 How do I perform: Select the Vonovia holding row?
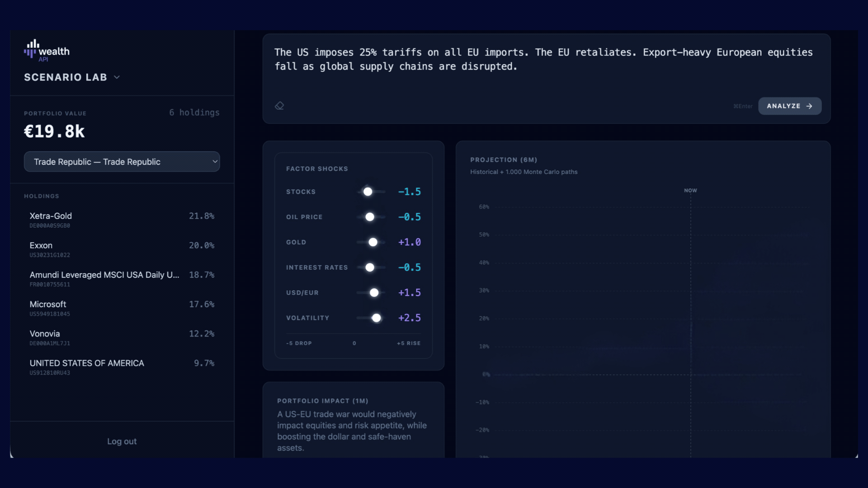pos(122,338)
